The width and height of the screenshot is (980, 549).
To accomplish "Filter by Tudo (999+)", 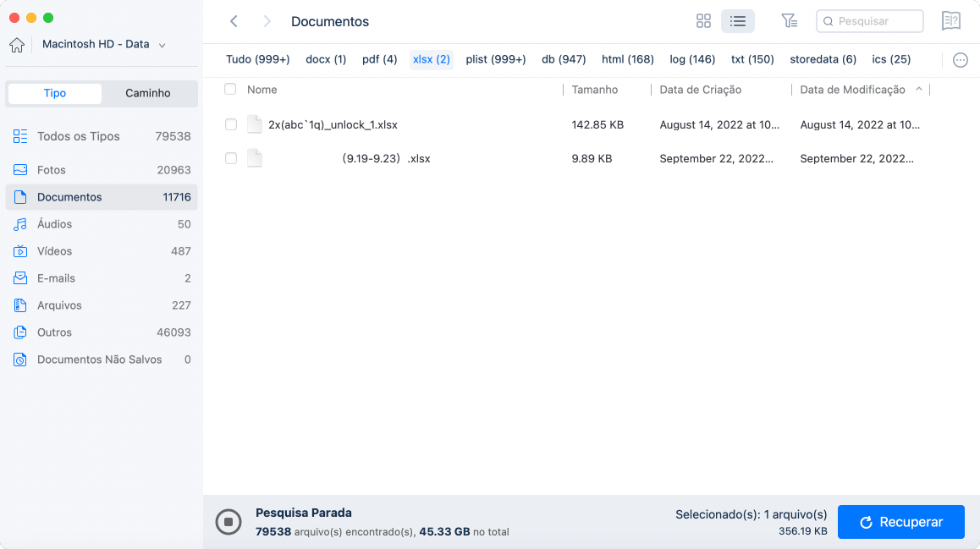I will (x=258, y=59).
